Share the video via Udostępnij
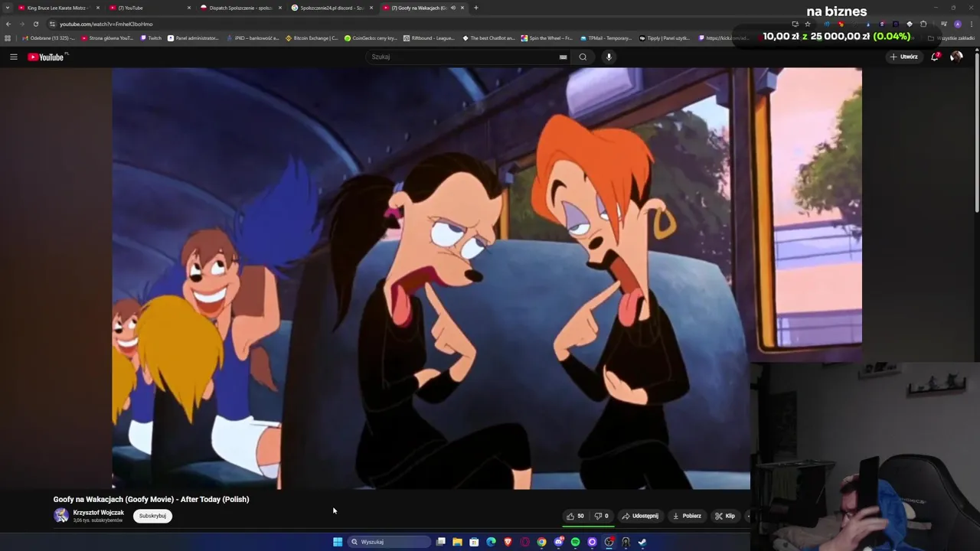 click(640, 516)
